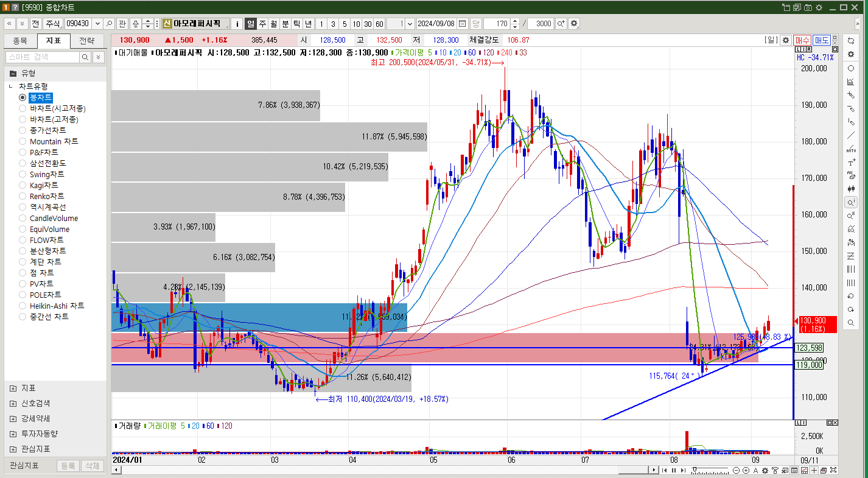Select CandleVolume chart type
868x478 pixels.
[23, 218]
